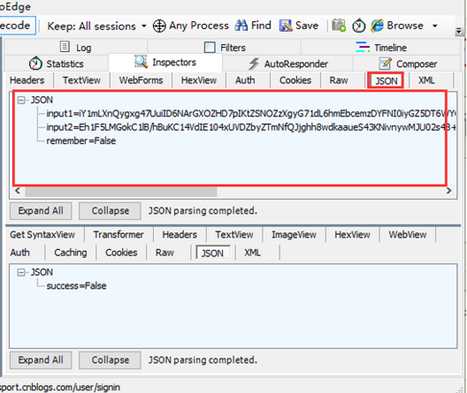Select the request TextView tab
Image resolution: width=467 pixels, height=393 pixels.
[82, 80]
